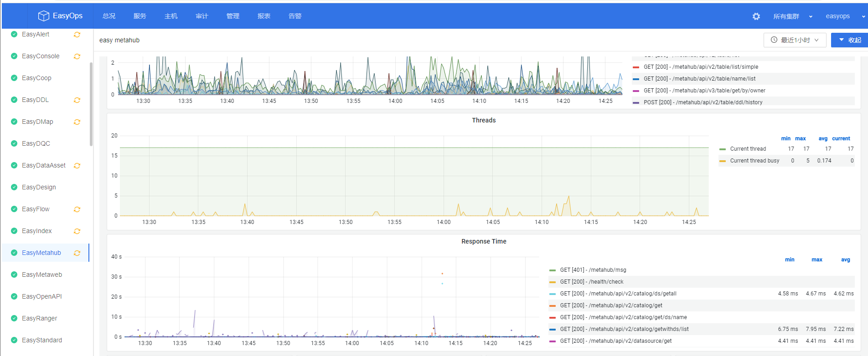
Task: Click the refresh icon next to EasyDataAsset
Action: (77, 166)
